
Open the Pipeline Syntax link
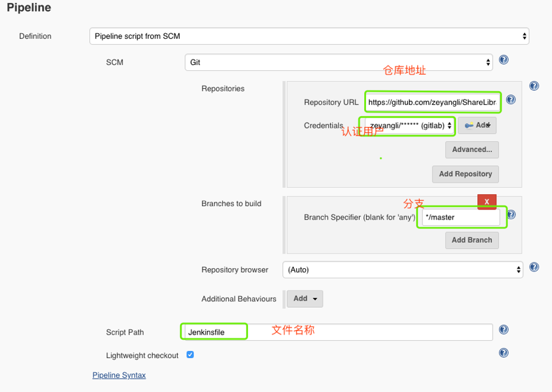[119, 375]
